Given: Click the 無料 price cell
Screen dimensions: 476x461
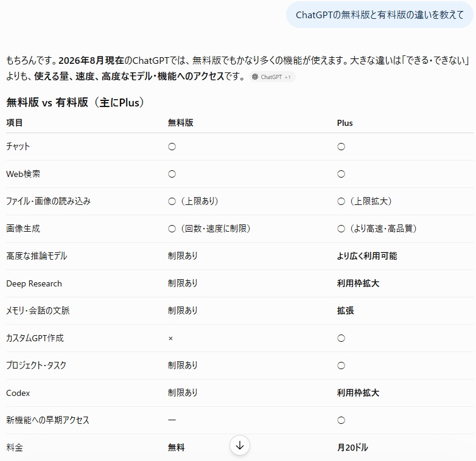Looking at the screenshot, I should [x=177, y=448].
